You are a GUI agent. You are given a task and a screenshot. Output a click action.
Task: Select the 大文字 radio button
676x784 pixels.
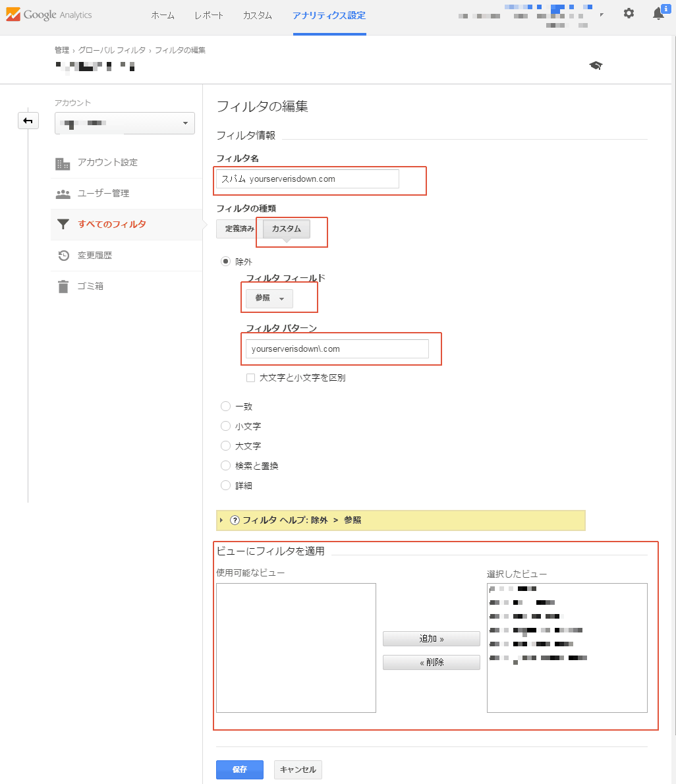[x=225, y=445]
